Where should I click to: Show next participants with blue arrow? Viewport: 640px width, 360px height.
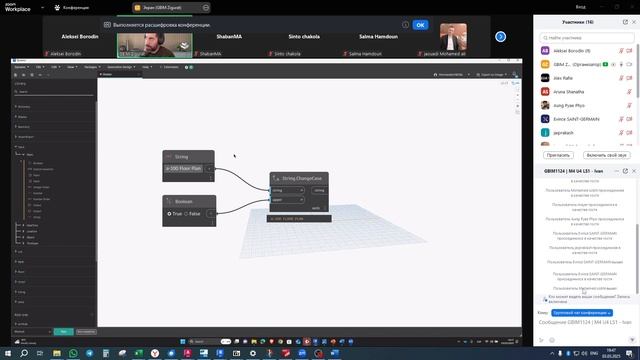click(500, 37)
